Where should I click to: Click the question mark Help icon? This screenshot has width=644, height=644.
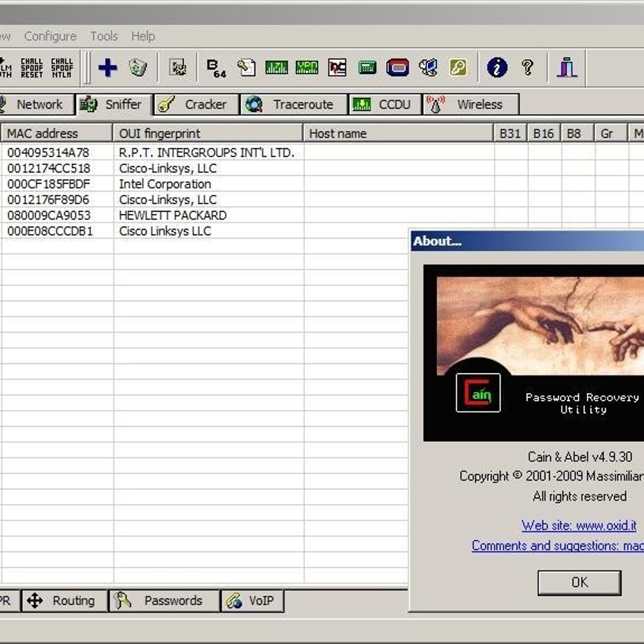coord(527,67)
